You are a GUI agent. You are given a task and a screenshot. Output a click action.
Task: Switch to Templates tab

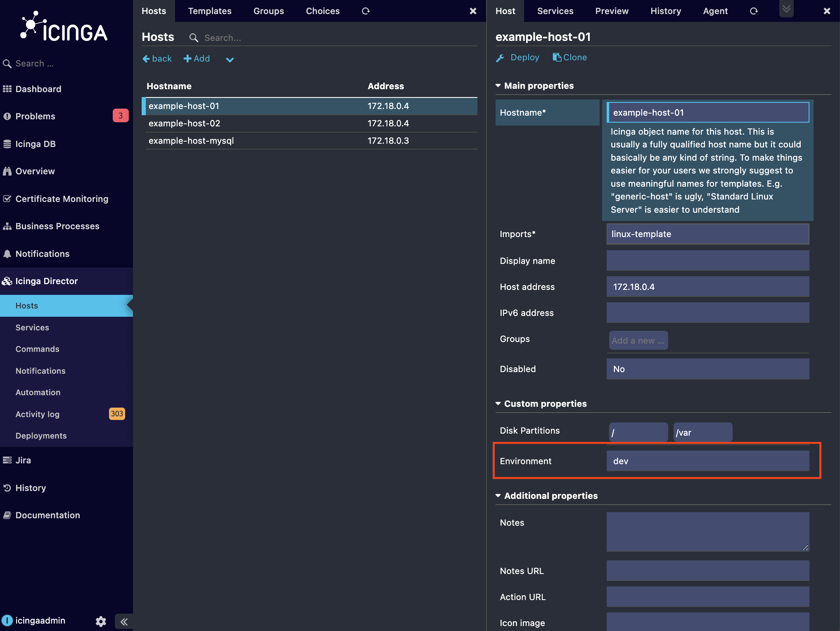(210, 11)
